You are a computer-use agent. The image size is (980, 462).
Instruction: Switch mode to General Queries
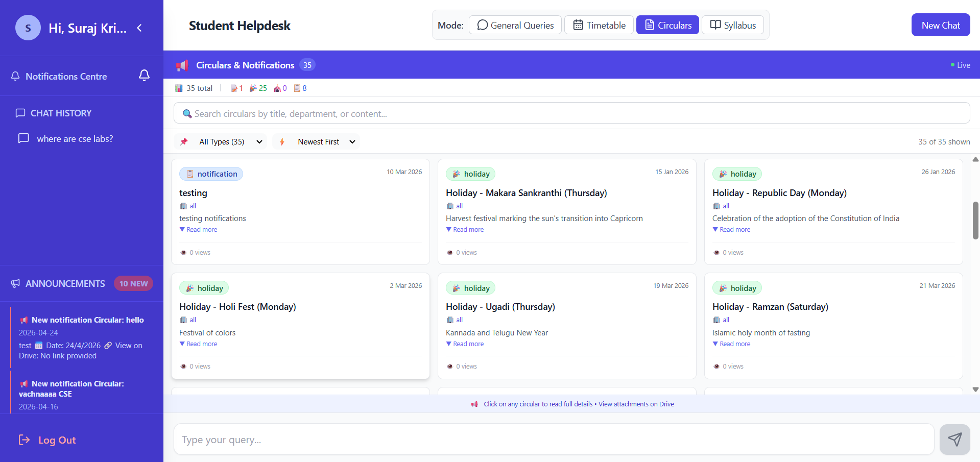point(515,25)
